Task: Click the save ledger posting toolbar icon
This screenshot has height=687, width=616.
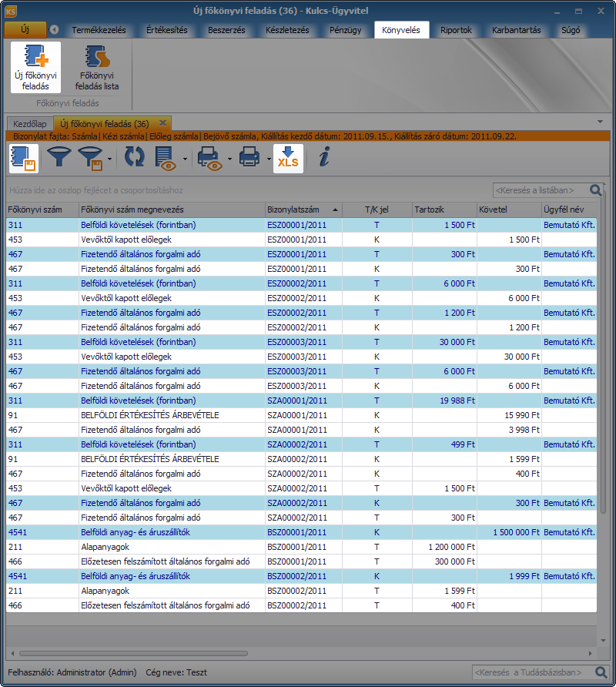Action: [24, 158]
